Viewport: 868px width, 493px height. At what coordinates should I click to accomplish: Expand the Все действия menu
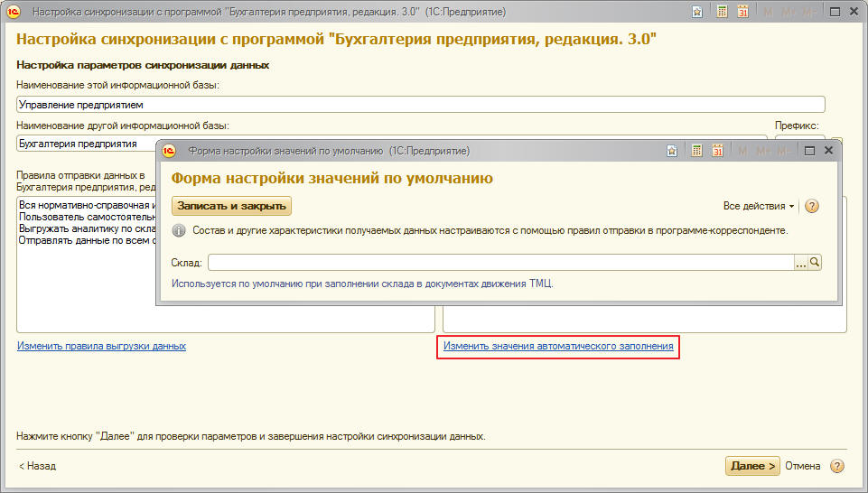coord(759,206)
